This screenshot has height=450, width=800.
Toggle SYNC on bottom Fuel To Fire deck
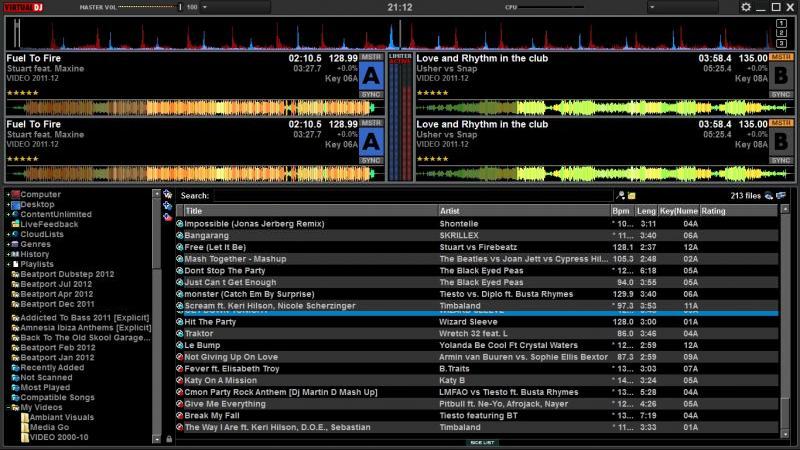(371, 160)
